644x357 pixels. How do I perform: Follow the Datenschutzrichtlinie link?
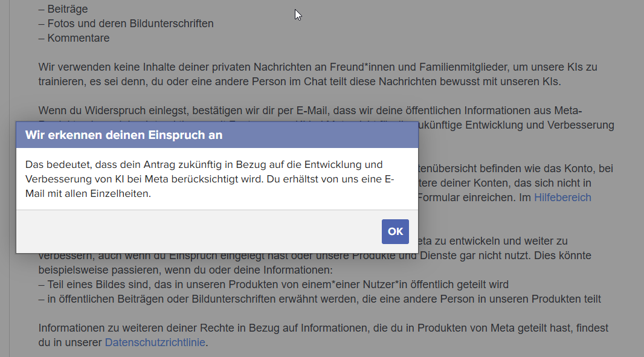coord(155,343)
